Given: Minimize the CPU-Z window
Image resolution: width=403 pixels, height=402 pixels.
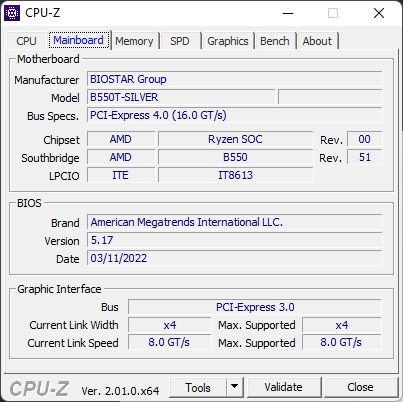Looking at the screenshot, I should pyautogui.click(x=288, y=13).
